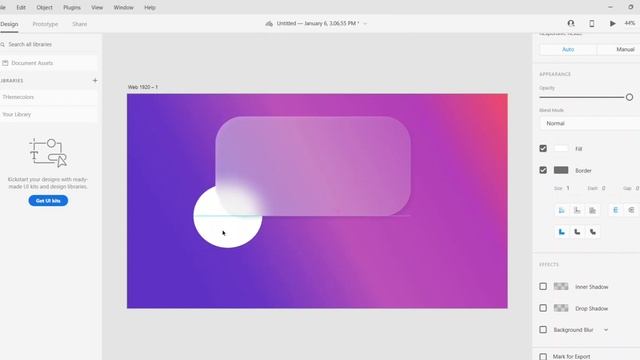The width and height of the screenshot is (640, 360).
Task: Add a library with the plus icon
Action: pos(95,80)
